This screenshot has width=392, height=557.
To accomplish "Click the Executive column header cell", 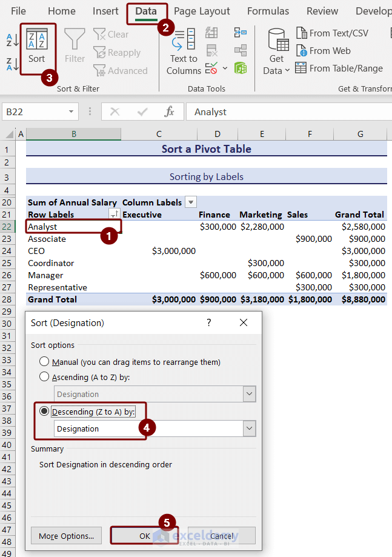I will coord(159,214).
